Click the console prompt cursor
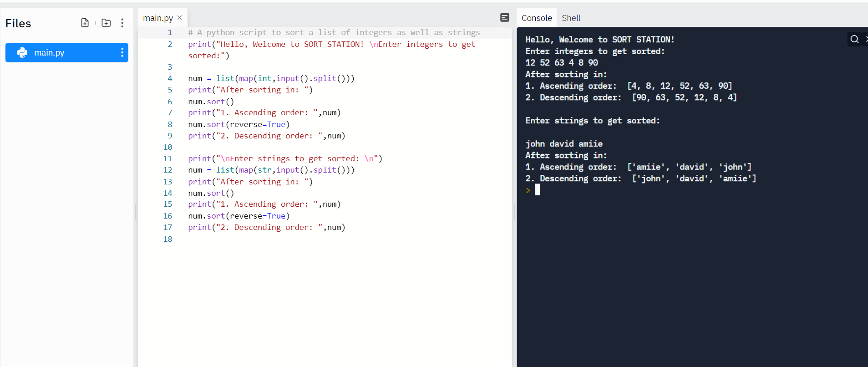This screenshot has width=868, height=367. coord(538,190)
